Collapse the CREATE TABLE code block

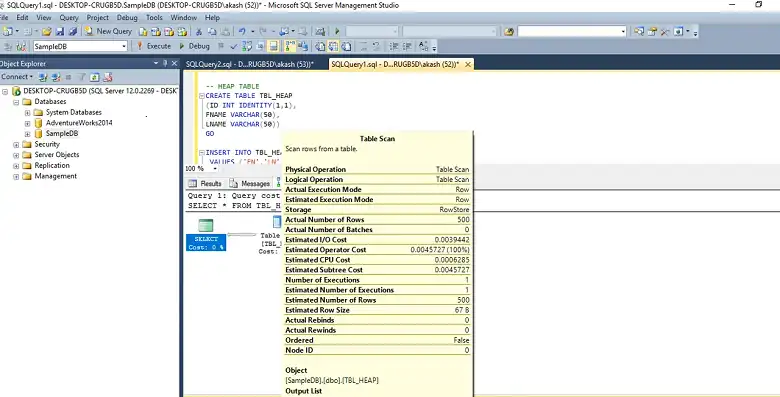201,96
